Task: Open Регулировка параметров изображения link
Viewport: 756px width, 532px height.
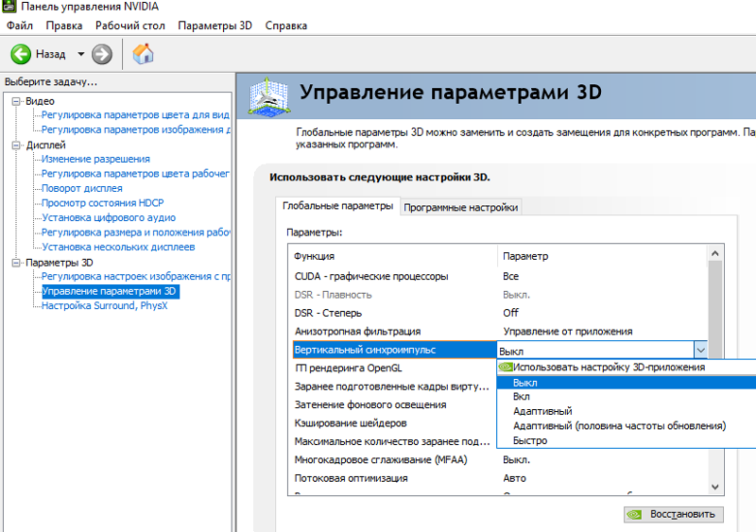Action: pos(136,129)
